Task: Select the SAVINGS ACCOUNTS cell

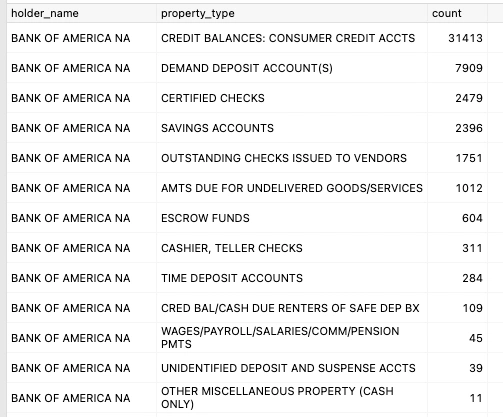Action: tap(292, 128)
